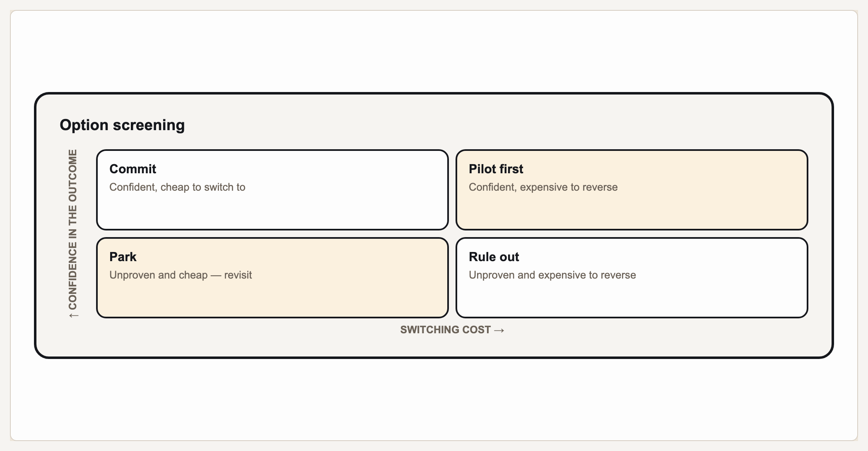Select the Commit quadrant card
This screenshot has width=868, height=451.
(272, 190)
